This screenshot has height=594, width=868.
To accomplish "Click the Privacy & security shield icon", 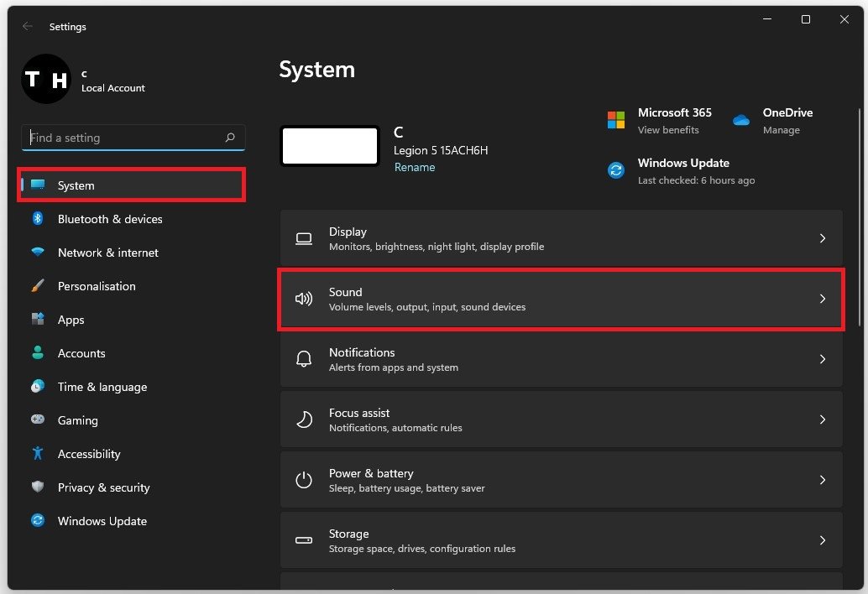I will click(x=38, y=487).
